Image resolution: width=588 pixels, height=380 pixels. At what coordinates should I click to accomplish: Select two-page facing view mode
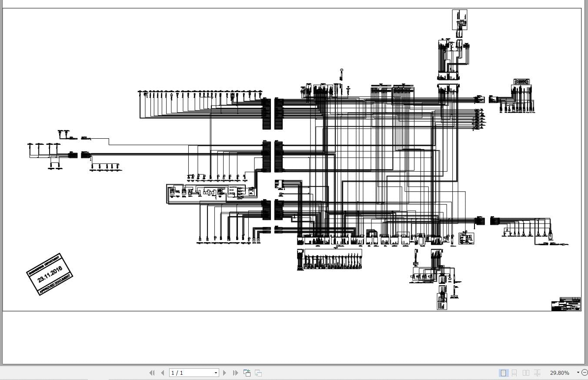point(526,373)
